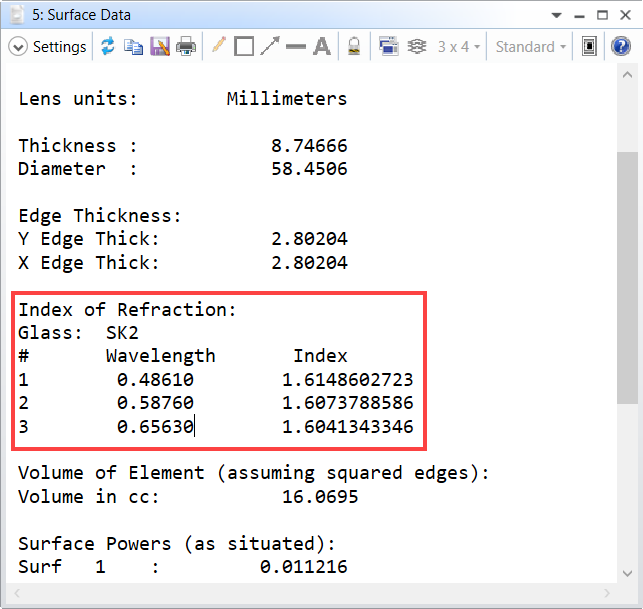The height and width of the screenshot is (609, 643).
Task: Click the vertical scrollbar thumb
Action: point(627,278)
